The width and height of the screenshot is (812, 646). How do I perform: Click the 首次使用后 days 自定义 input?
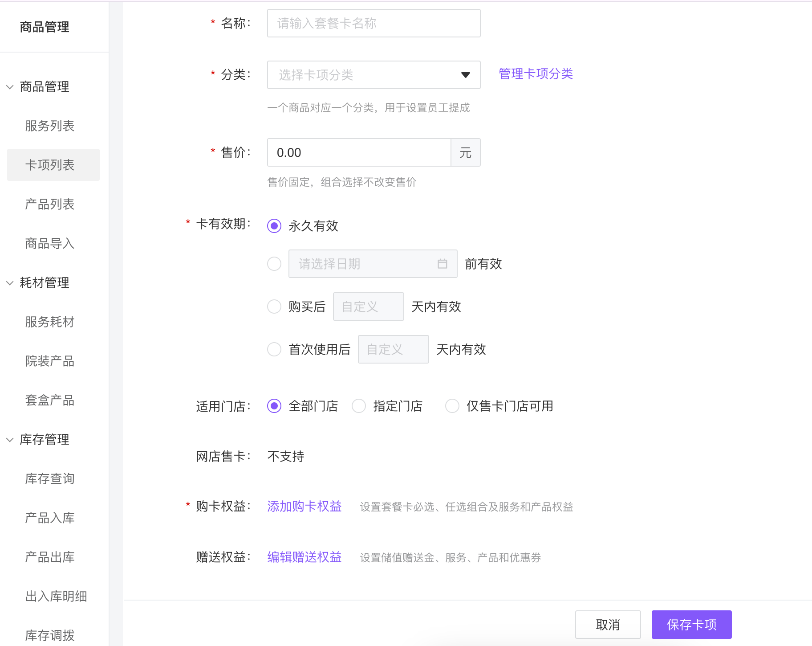[393, 349]
